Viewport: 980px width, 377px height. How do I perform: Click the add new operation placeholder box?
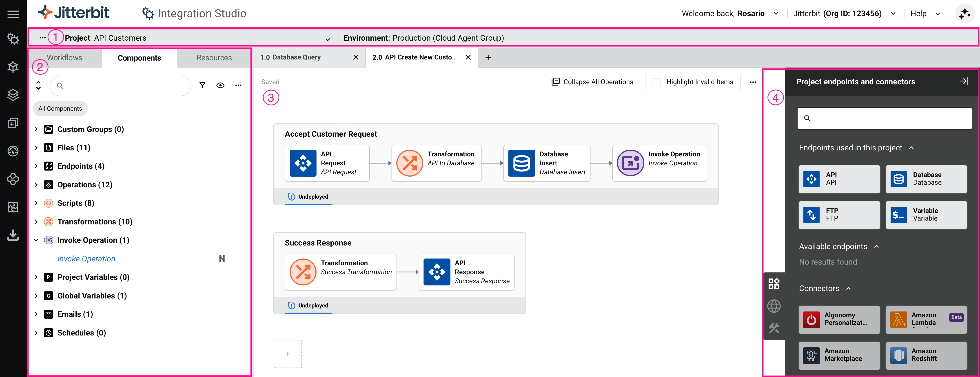coord(288,354)
